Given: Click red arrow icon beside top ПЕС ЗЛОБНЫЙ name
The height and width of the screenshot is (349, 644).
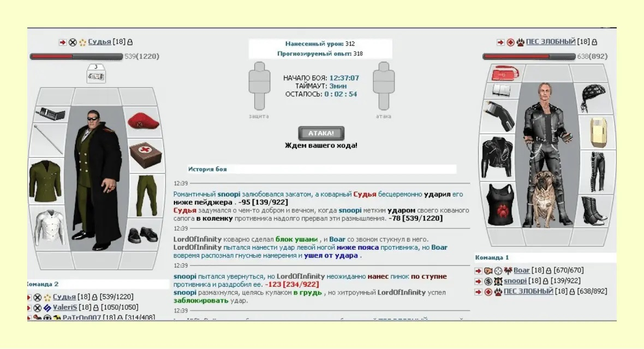Looking at the screenshot, I should click(x=500, y=43).
